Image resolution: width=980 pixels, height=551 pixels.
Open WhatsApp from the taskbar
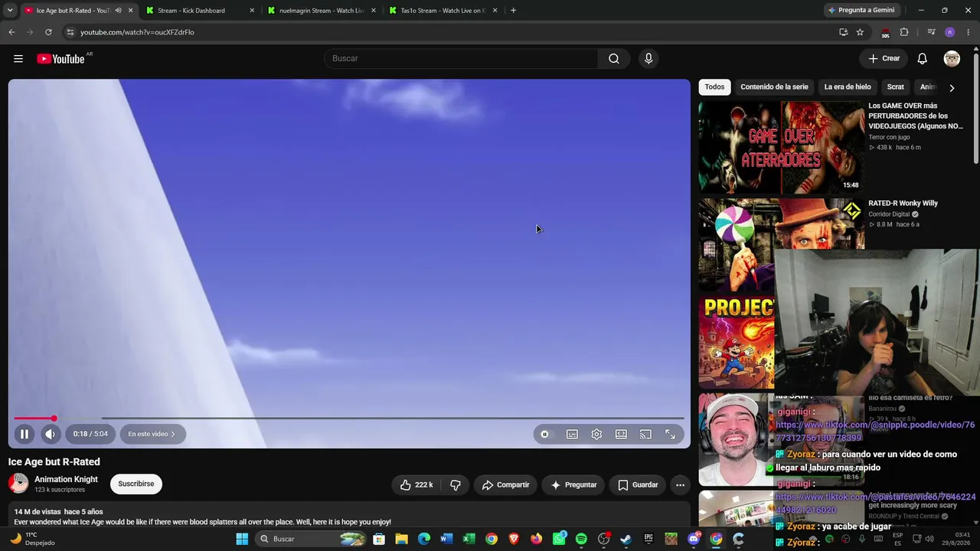click(x=559, y=539)
